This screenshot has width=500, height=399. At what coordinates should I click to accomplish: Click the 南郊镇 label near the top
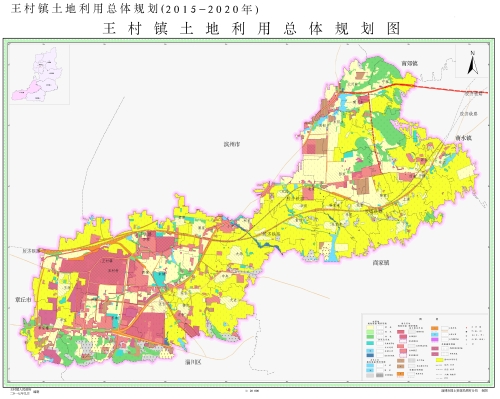409,63
